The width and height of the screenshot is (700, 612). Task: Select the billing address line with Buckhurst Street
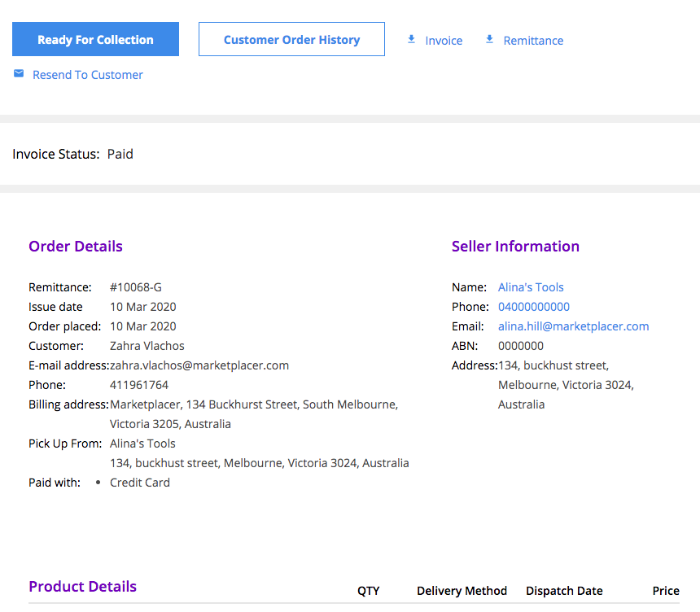point(254,404)
